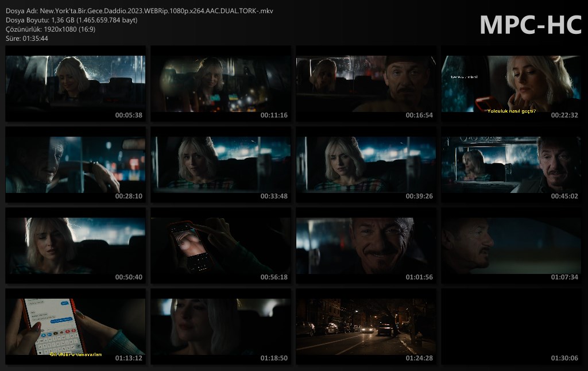Select the "Süre: 01:35:44" duration line

click(x=27, y=38)
